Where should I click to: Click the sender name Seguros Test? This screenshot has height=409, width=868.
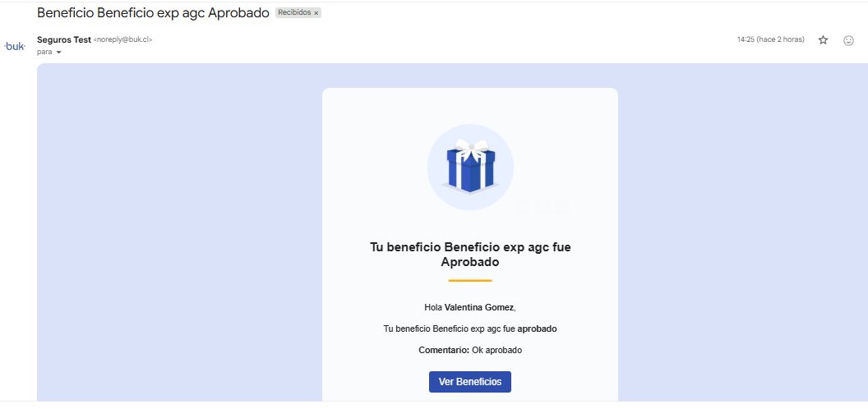(64, 39)
